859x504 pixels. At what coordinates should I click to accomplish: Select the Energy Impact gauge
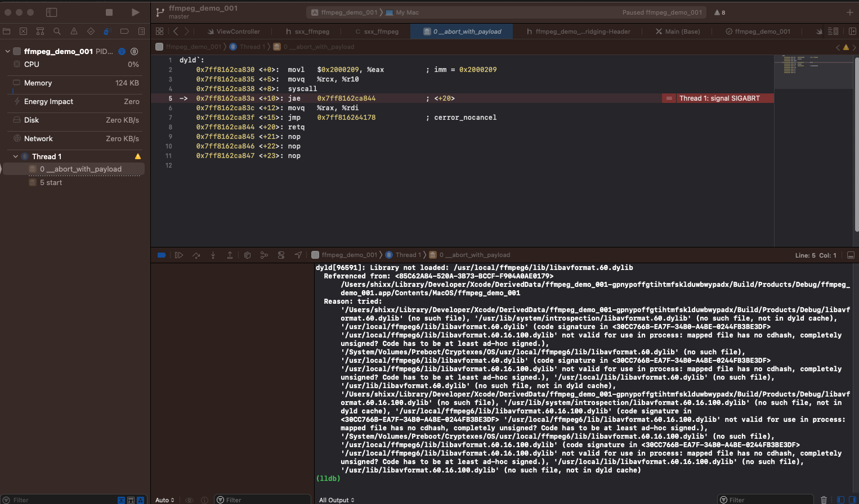pyautogui.click(x=75, y=102)
